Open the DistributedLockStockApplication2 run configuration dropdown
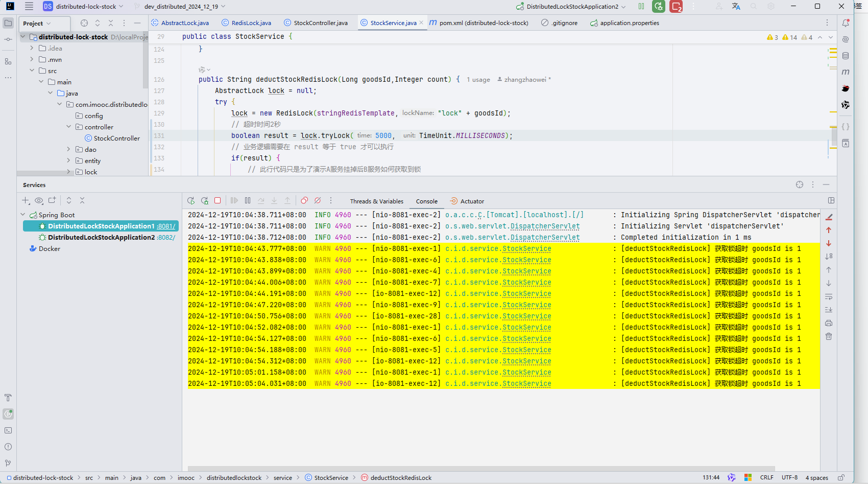 click(x=571, y=6)
